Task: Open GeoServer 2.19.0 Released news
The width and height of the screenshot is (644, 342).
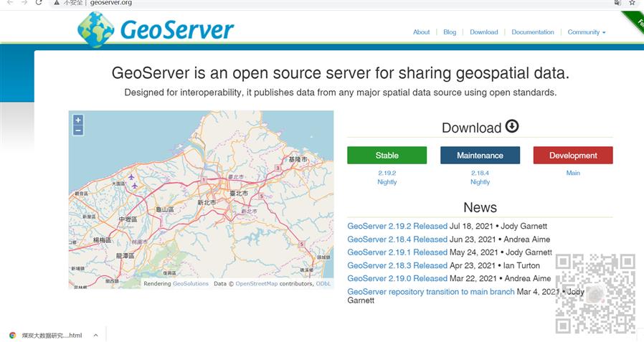Action: pyautogui.click(x=397, y=278)
